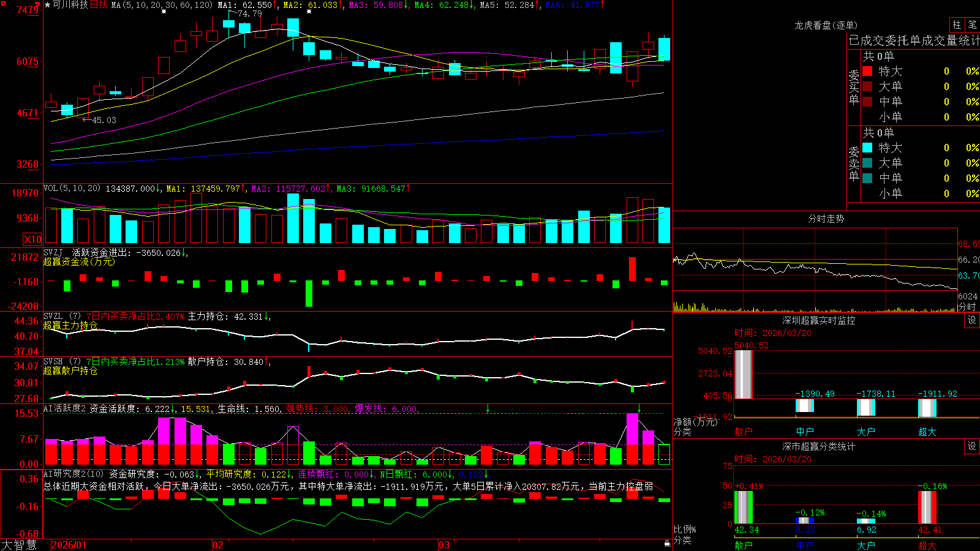Open 设 settings for 深圳超赢实时监控

coord(972,320)
